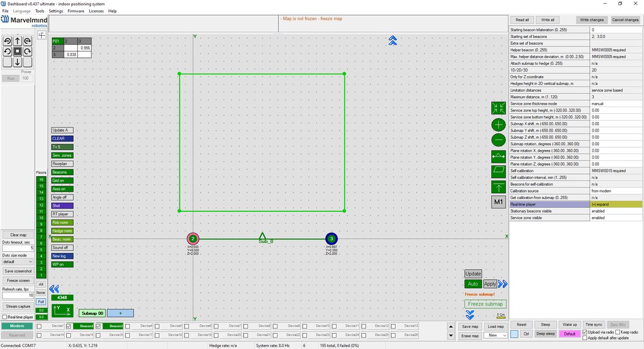The height and width of the screenshot is (349, 644).
Task: Uncheck the Beacon3 checkbox
Action: pos(98,326)
